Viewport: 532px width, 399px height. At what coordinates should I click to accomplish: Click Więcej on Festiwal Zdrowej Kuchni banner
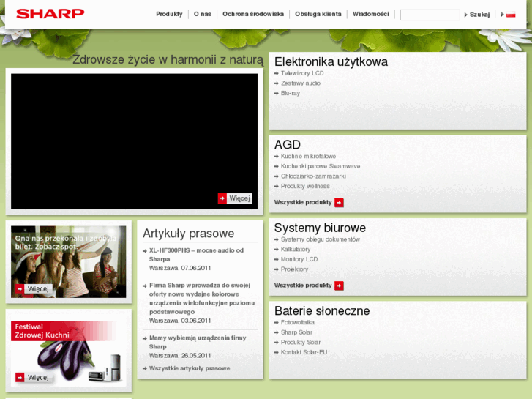point(38,377)
